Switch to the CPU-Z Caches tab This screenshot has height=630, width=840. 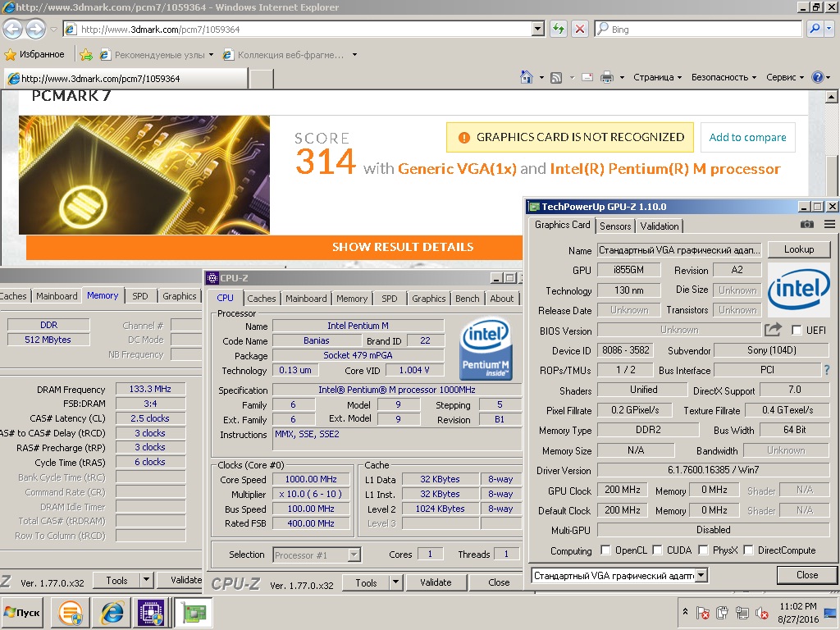click(262, 299)
